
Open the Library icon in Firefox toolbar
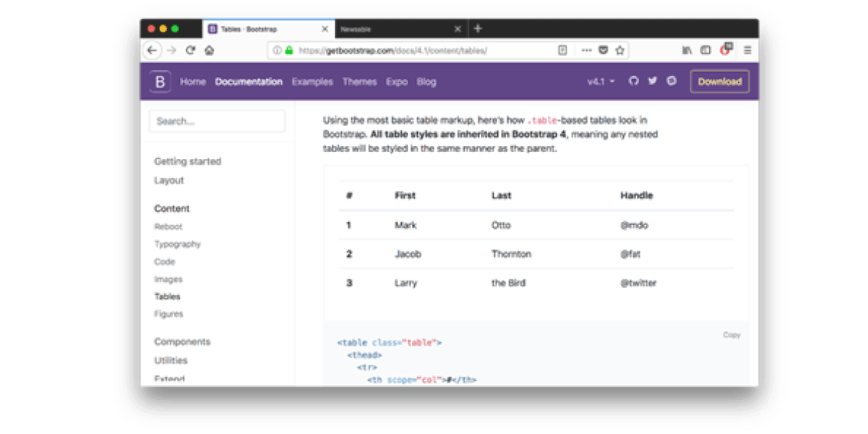click(x=686, y=50)
